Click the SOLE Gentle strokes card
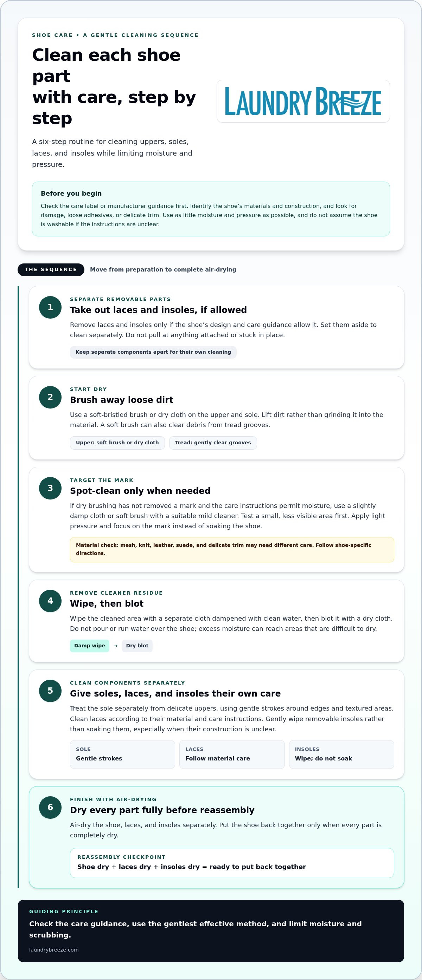This screenshot has width=422, height=980. [122, 754]
